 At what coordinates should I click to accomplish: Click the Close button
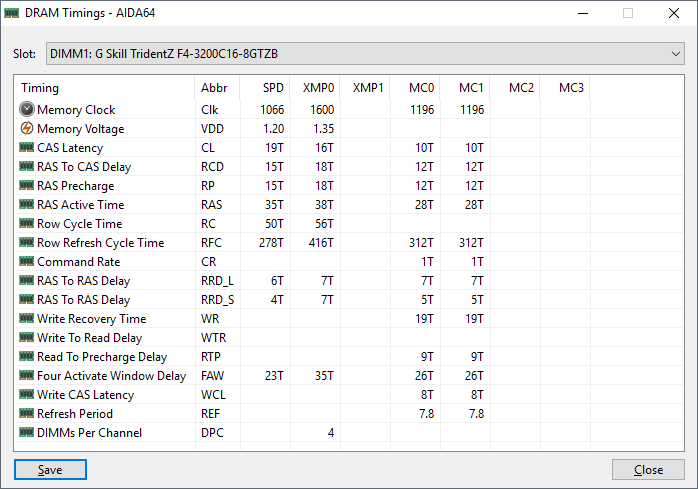(x=648, y=470)
